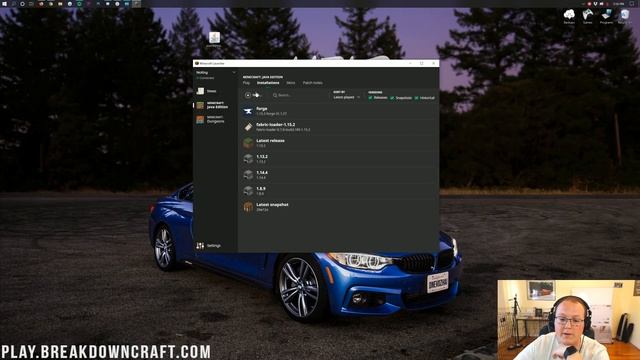Open the Windows Start button
The height and width of the screenshot is (360, 640).
[x=4, y=4]
